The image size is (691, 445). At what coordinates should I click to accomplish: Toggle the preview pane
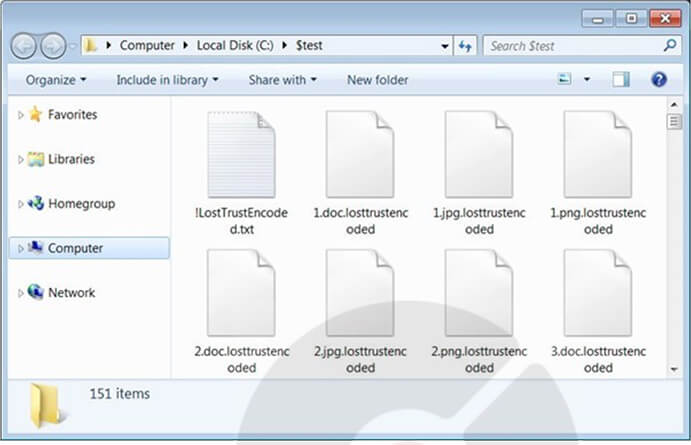point(620,79)
